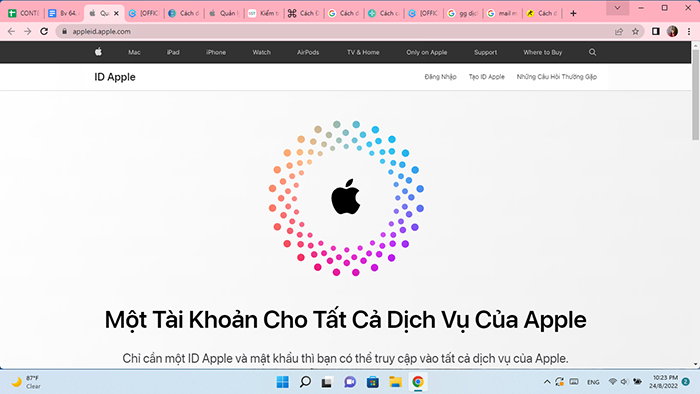Open the Support menu item
The width and height of the screenshot is (700, 394).
click(x=485, y=52)
